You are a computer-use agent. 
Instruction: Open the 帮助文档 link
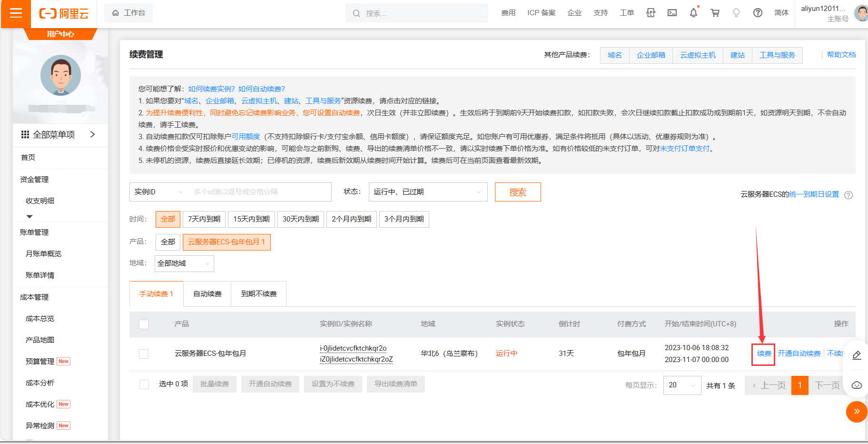point(841,55)
